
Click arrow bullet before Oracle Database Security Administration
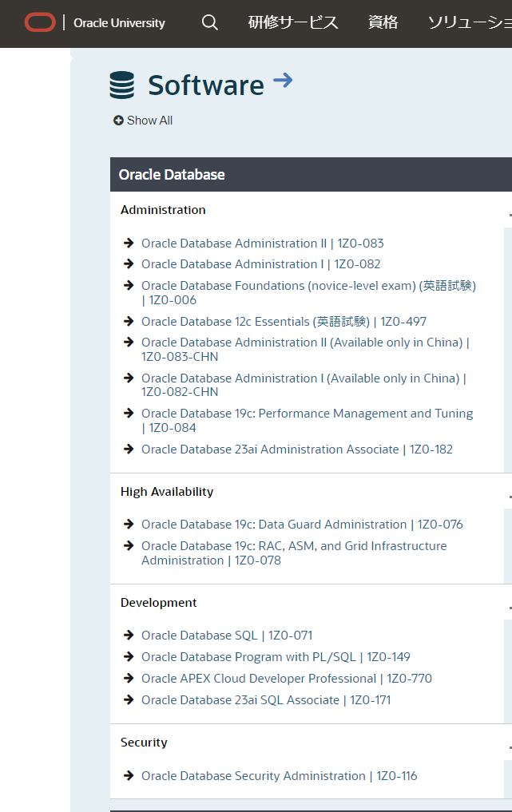coord(129,776)
